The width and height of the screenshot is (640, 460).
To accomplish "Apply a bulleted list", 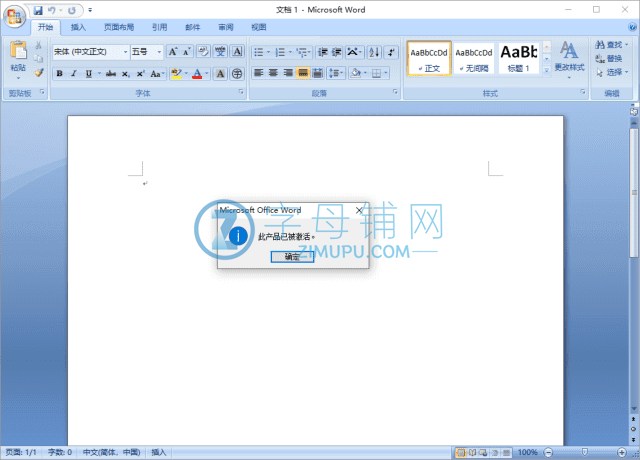I will [259, 52].
